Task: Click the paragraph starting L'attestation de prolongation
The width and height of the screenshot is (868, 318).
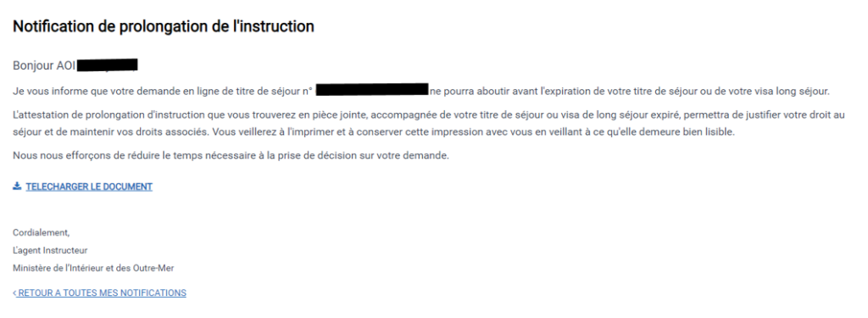Action: click(x=429, y=126)
